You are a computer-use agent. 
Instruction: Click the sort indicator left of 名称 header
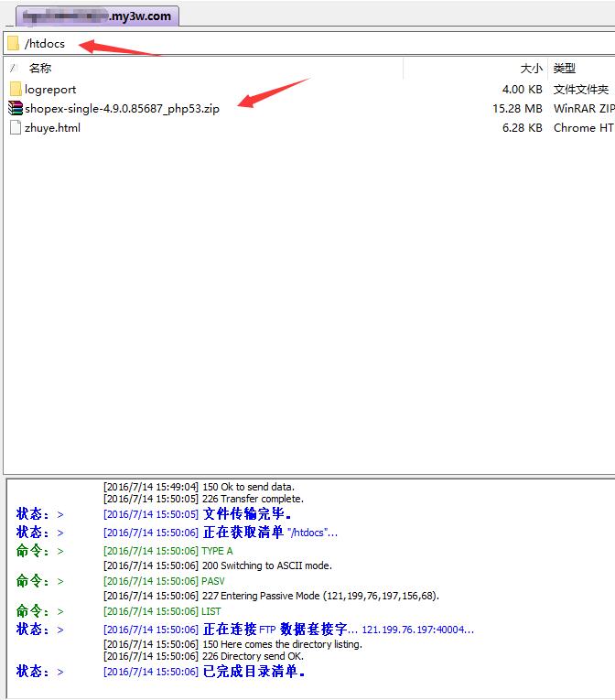13,68
